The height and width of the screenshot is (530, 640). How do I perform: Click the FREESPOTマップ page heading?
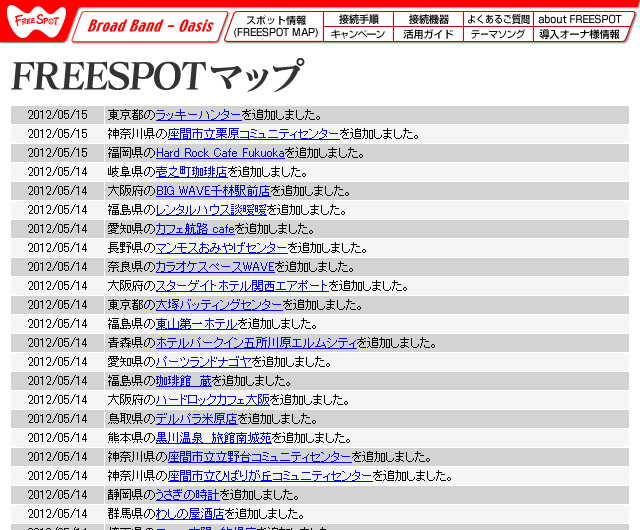point(158,76)
